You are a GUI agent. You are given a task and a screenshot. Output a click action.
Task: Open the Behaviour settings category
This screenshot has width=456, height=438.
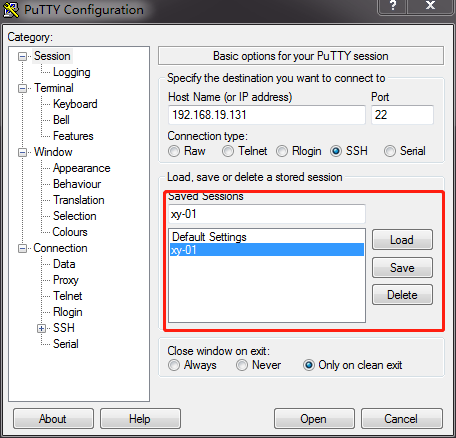77,184
